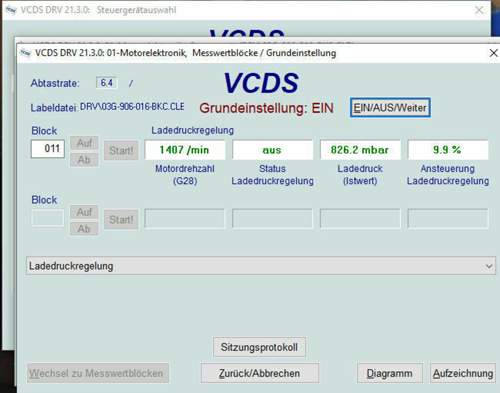Close the Messwertblöcke / Grundeinstellung window
Screen dimensions: 500x393
tap(494, 53)
